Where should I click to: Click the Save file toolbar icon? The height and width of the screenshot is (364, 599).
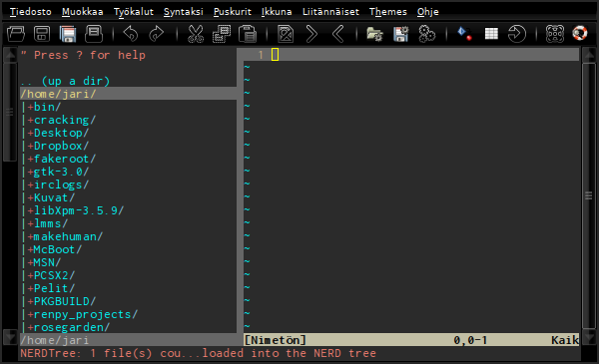pyautogui.click(x=42, y=34)
